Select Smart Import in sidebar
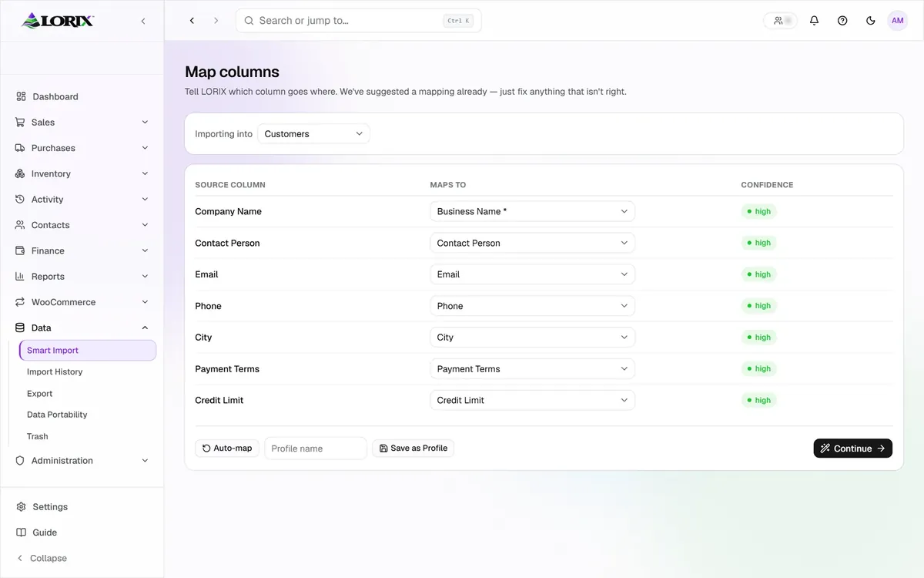The width and height of the screenshot is (924, 578). coord(88,350)
